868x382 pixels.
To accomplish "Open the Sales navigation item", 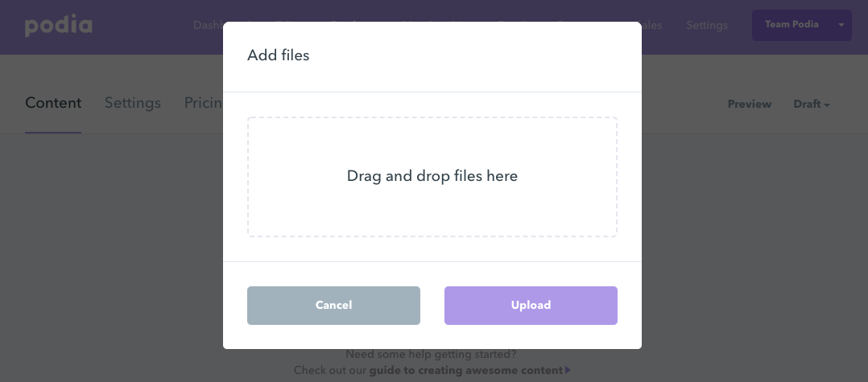I will coord(652,25).
